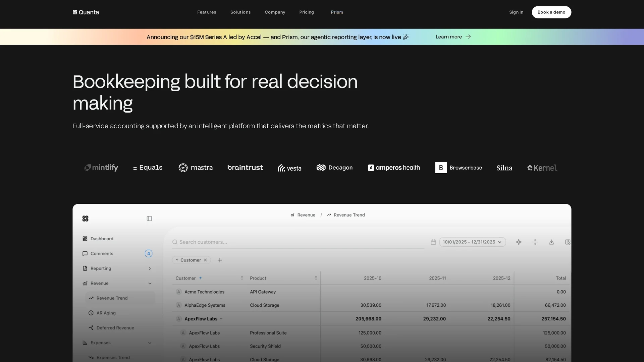Click the Silna logo

(x=504, y=168)
